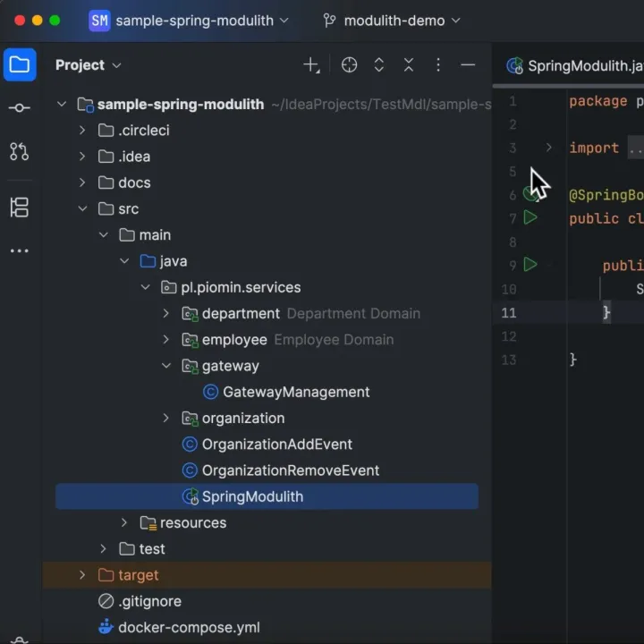Click the .gitignore file icon

click(106, 601)
